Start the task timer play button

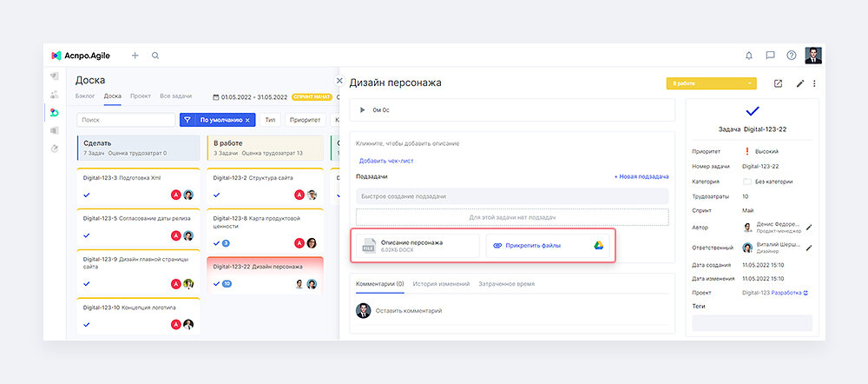click(363, 109)
